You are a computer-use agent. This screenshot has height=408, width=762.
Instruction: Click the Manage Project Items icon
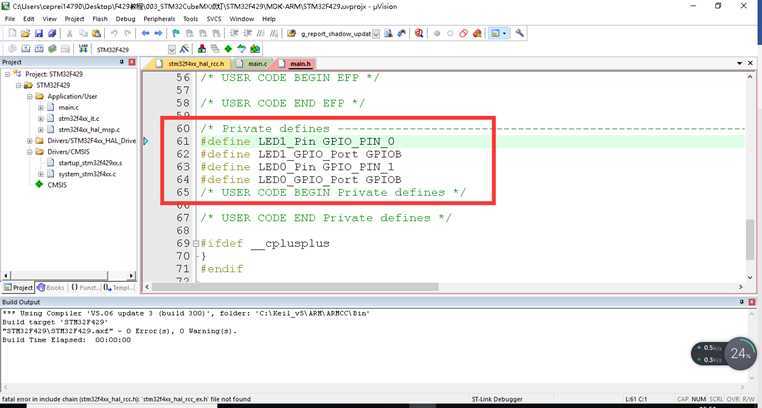tap(202, 49)
